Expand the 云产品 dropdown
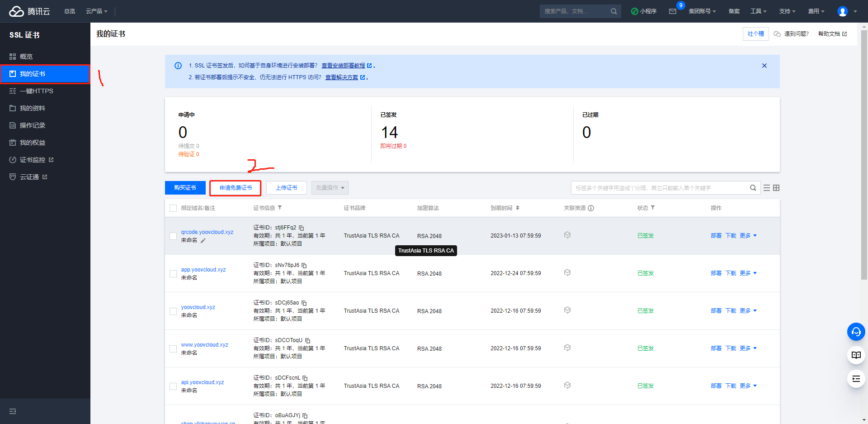 point(97,11)
